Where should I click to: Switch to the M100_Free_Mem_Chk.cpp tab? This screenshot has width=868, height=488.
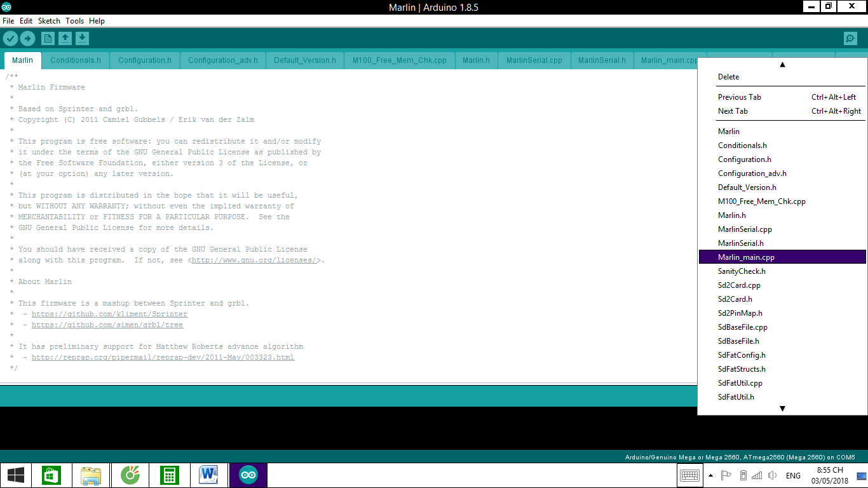[400, 60]
